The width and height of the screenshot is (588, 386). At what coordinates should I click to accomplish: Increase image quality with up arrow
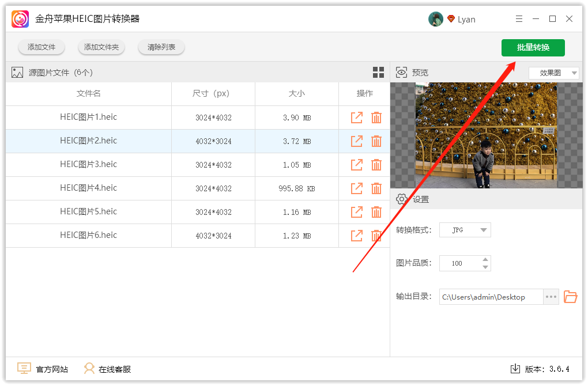pyautogui.click(x=485, y=259)
